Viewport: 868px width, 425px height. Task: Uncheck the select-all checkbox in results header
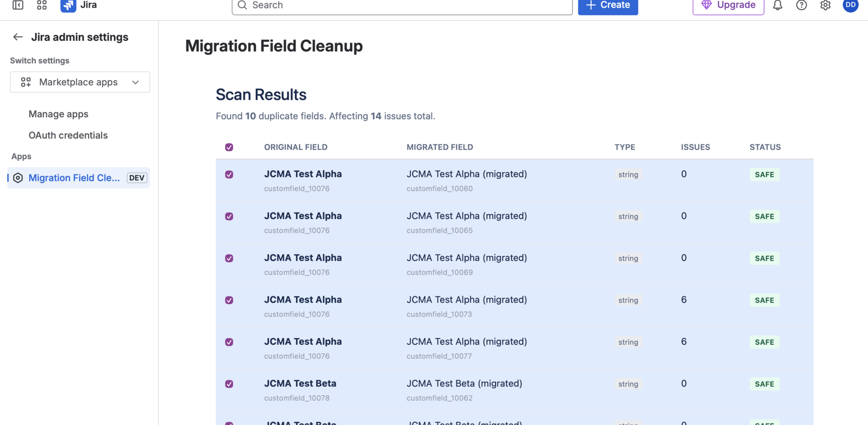[x=229, y=147]
